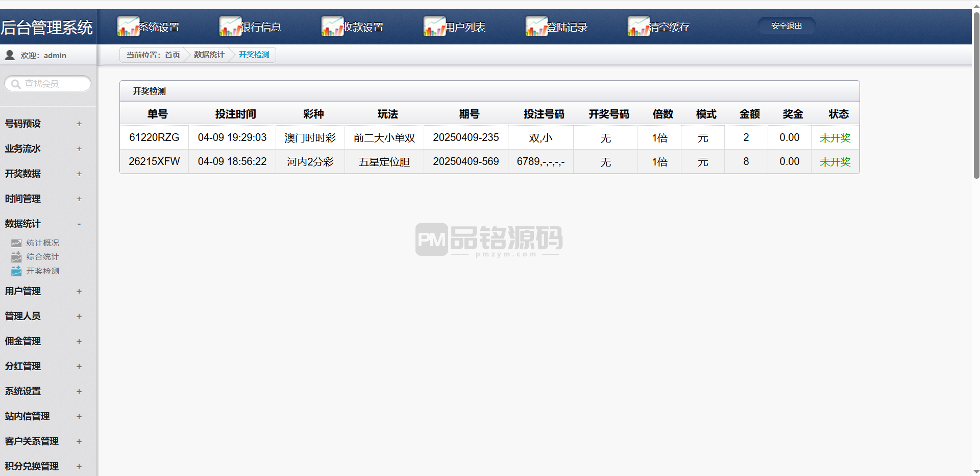The width and height of the screenshot is (980, 476).
Task: Click order number 61220RZG
Action: [154, 137]
